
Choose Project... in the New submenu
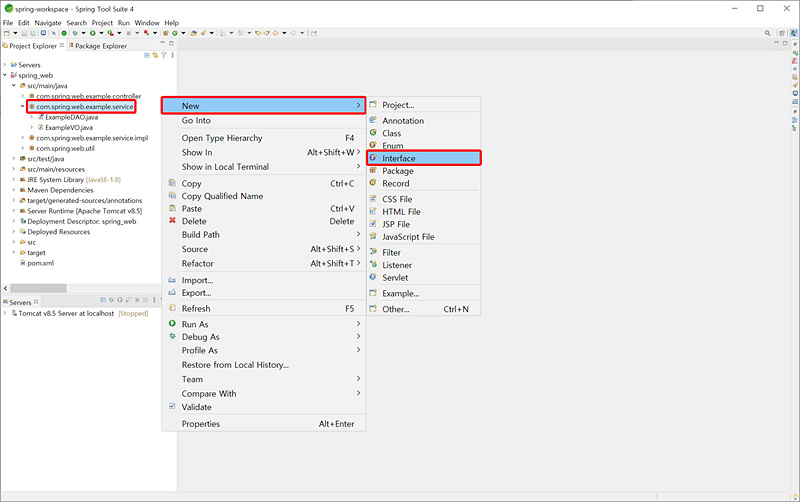[423, 105]
